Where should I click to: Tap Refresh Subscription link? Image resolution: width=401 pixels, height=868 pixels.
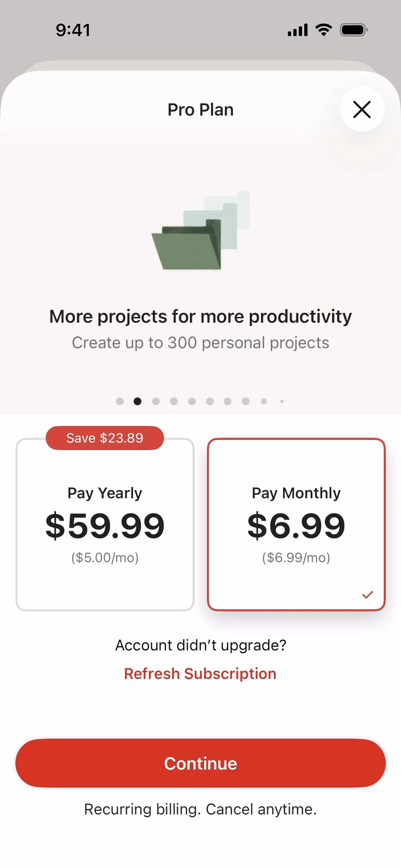[200, 673]
